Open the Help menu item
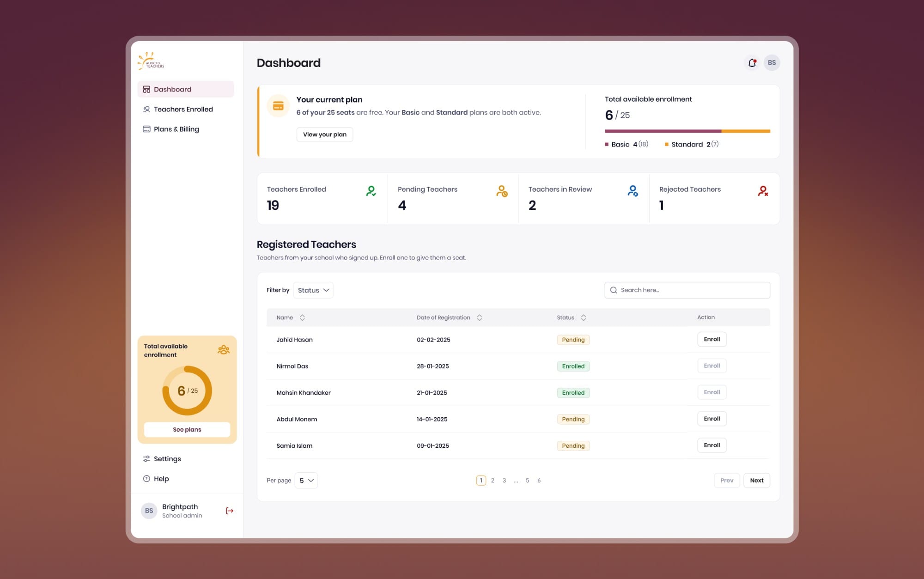 (x=186, y=479)
